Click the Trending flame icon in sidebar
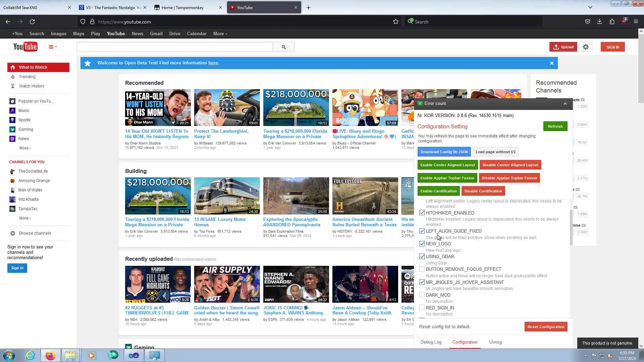Viewport: 644px width, 362px height. (x=13, y=77)
